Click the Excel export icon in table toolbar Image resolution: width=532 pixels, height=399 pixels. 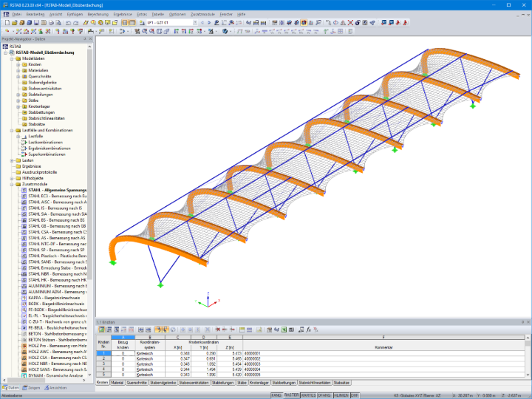284,330
